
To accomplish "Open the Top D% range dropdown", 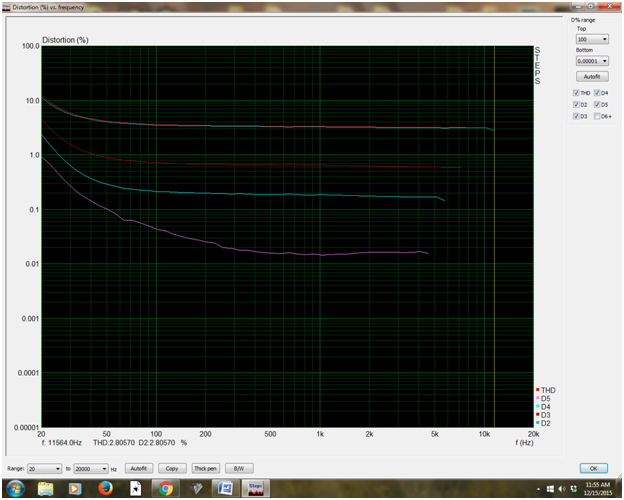I will point(606,39).
